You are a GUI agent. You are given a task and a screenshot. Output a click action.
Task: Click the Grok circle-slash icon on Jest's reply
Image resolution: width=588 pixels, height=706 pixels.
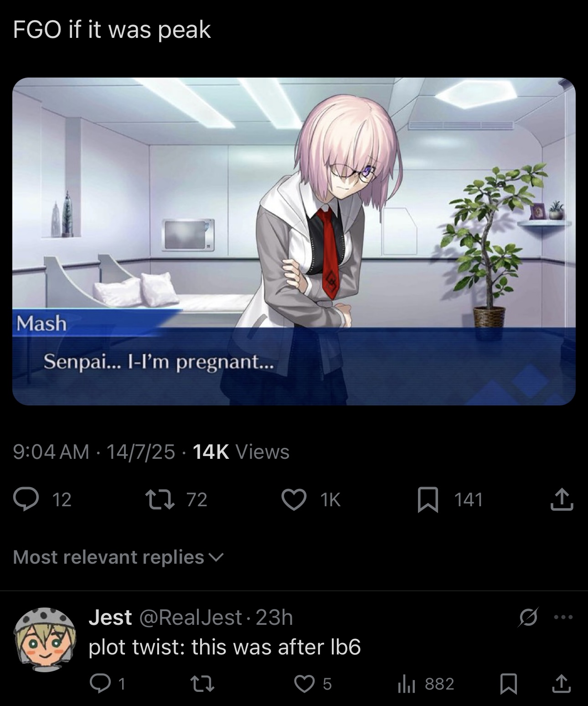pos(529,618)
